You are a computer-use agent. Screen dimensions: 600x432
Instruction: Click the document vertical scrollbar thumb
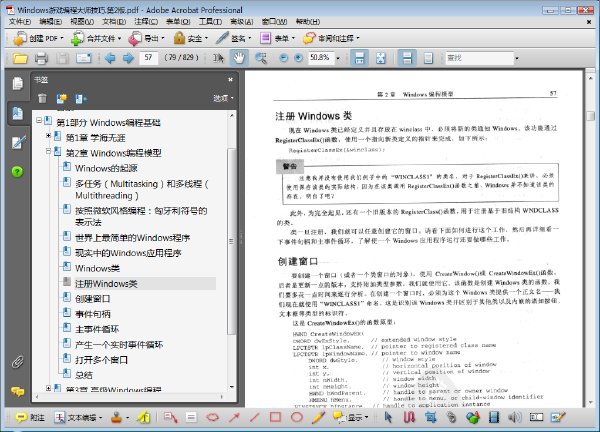pos(591,115)
